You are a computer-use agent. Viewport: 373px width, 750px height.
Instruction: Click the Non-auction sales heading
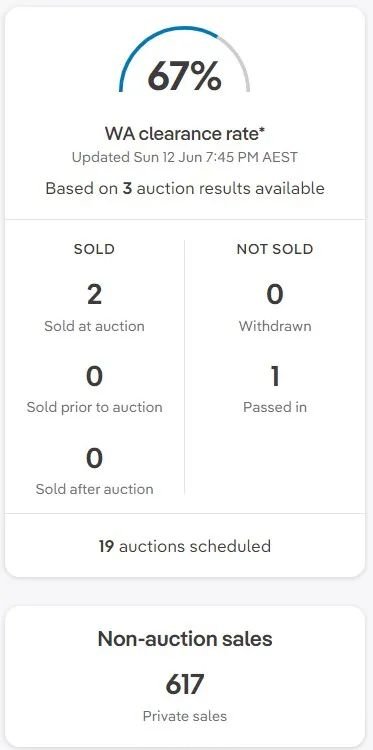(x=185, y=639)
